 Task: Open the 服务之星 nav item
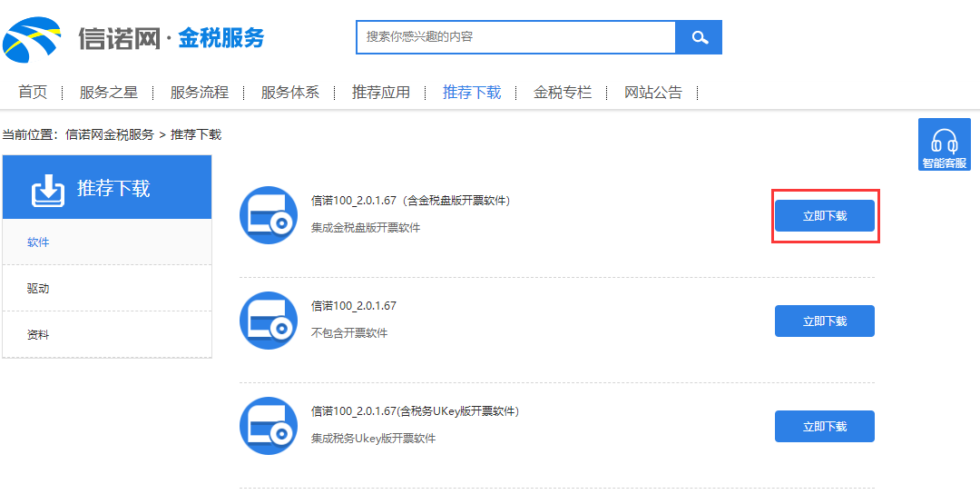[108, 93]
